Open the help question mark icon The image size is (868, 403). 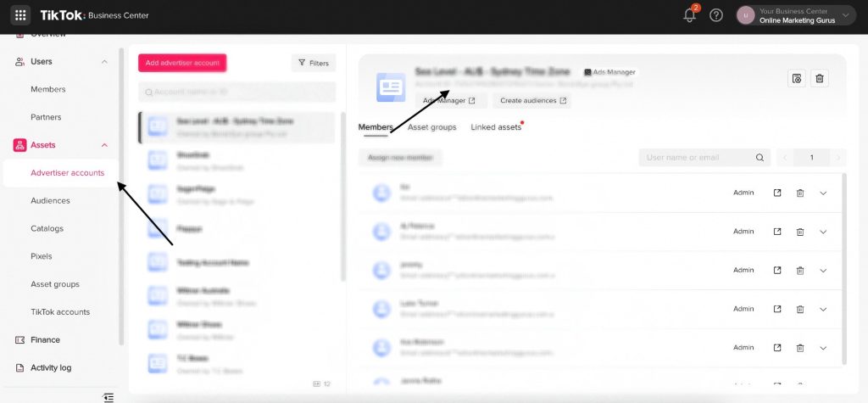pos(716,15)
